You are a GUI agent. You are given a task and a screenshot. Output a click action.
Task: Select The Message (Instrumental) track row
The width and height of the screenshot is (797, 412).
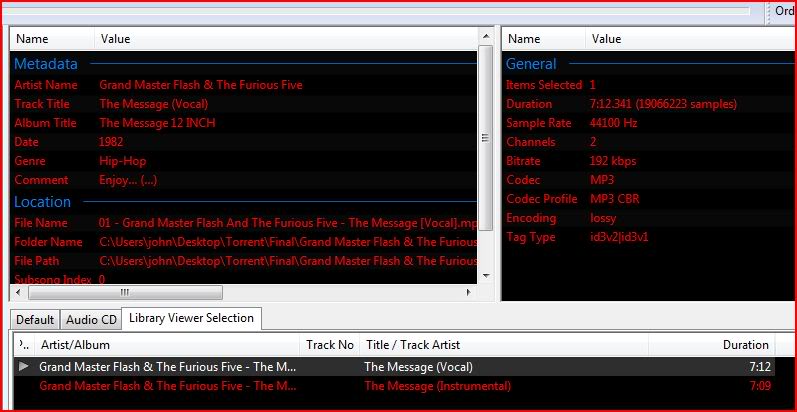(x=437, y=386)
